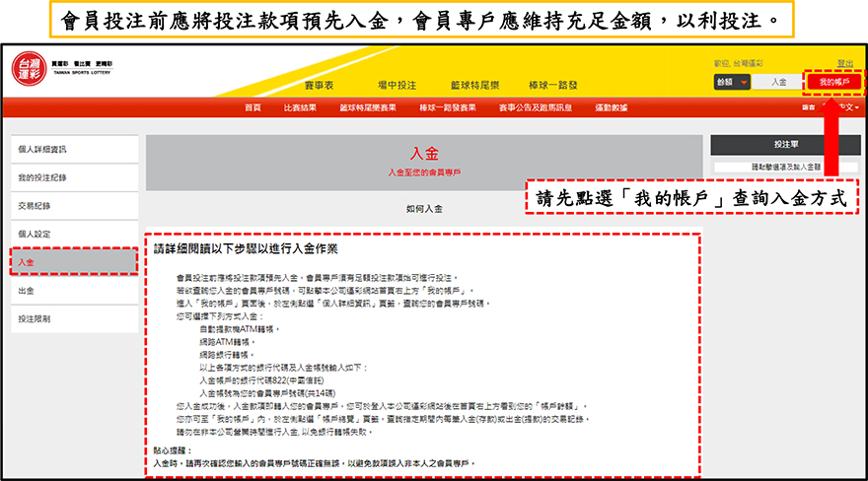Viewport: 868px width, 481px height.
Task: Open 籃球特尾樂賽果 menu item
Action: pyautogui.click(x=368, y=106)
